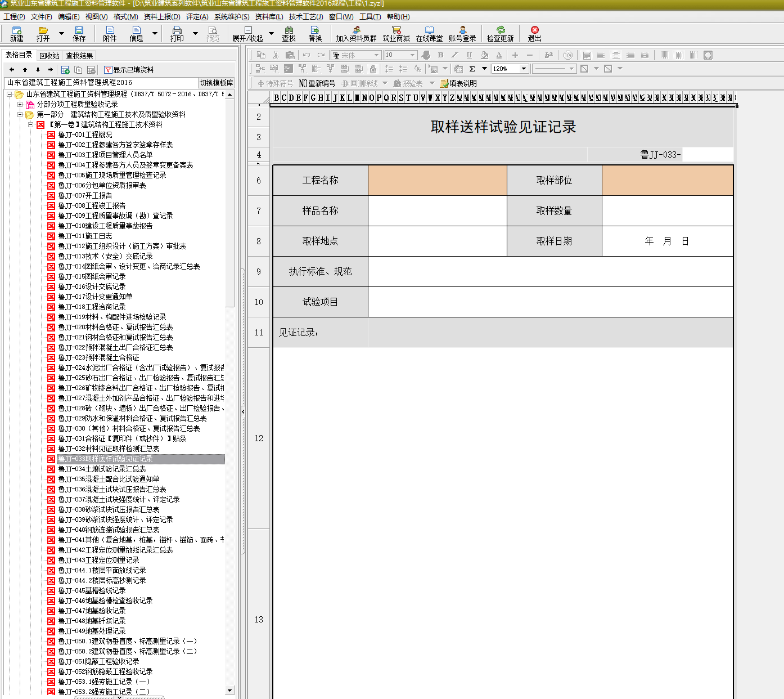The image size is (784, 699).
Task: Collapse the 【第一卷】建筑结构工程施工技术资料 node
Action: coord(31,124)
